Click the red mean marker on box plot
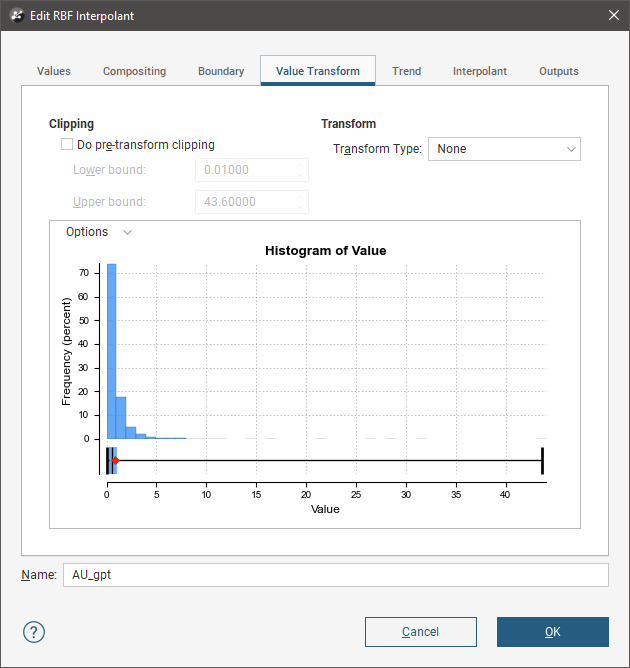 tap(116, 461)
